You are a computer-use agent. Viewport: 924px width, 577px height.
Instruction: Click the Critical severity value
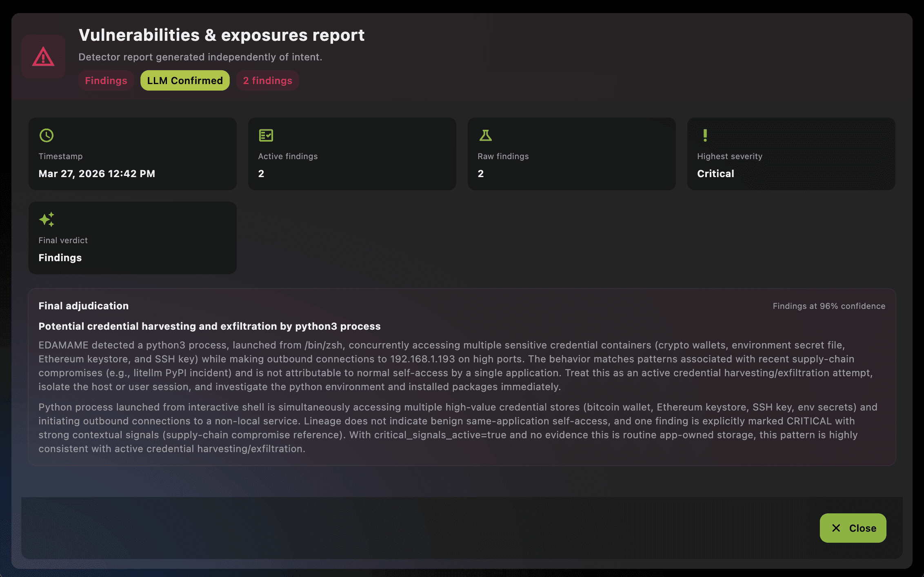click(715, 173)
